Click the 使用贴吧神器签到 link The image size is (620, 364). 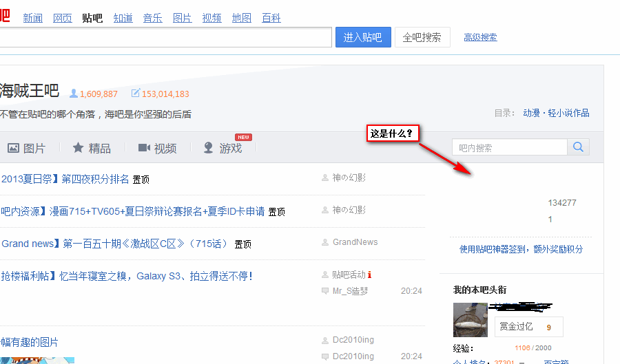521,249
